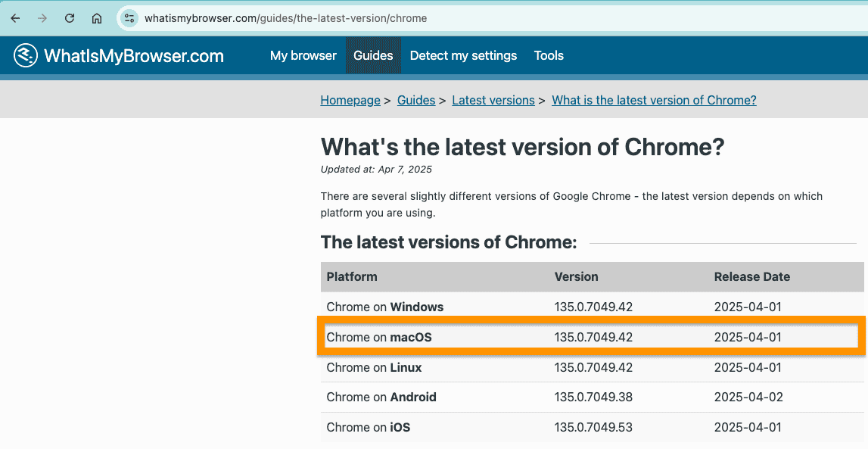Click the Chrome on iOS release date
The image size is (868, 449).
pyautogui.click(x=748, y=427)
